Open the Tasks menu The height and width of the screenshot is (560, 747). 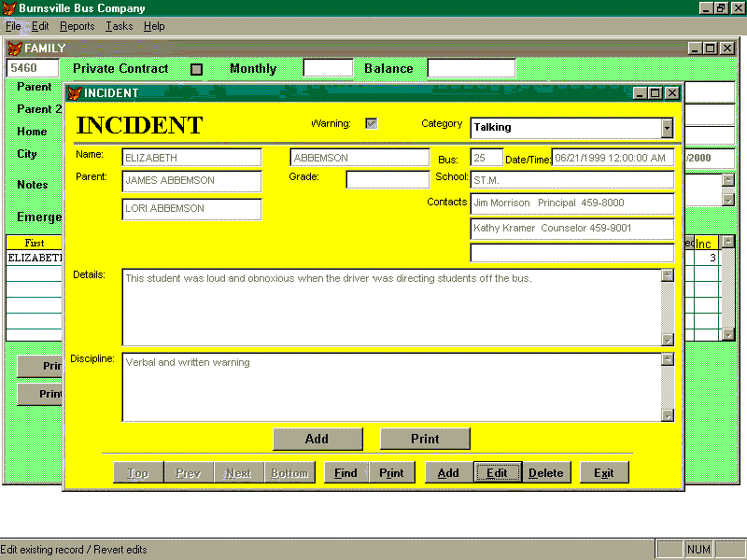click(120, 26)
